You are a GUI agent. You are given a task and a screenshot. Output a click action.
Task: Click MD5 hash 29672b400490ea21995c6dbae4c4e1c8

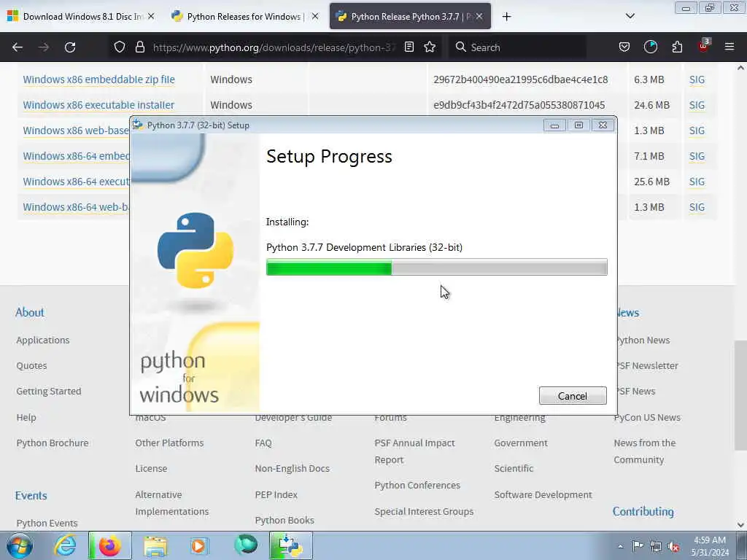tap(520, 79)
